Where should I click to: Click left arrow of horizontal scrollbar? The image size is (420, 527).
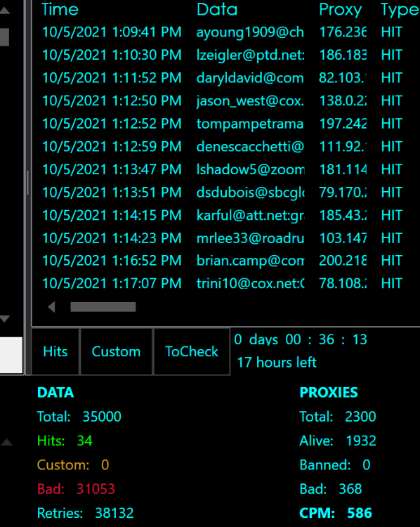click(x=51, y=307)
